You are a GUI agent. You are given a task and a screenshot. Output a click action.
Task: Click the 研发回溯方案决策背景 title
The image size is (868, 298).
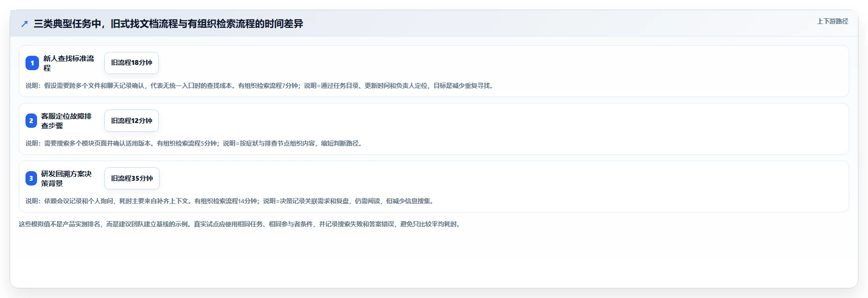pyautogui.click(x=66, y=178)
